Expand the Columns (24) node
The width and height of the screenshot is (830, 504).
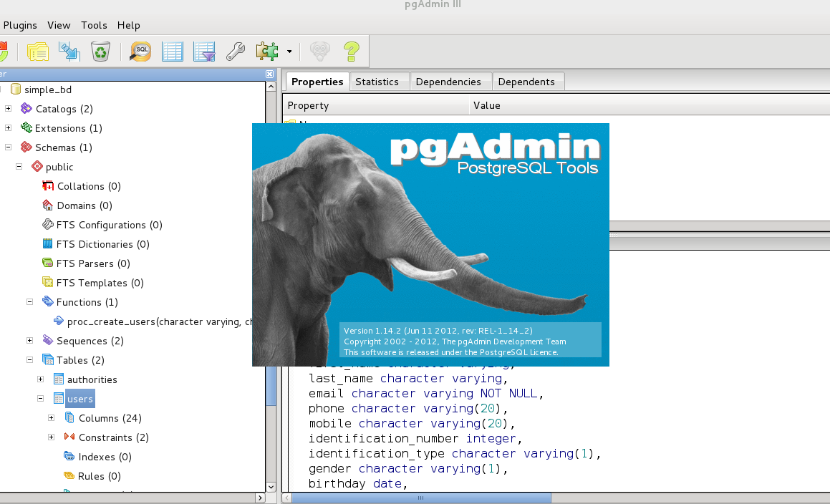coord(52,418)
